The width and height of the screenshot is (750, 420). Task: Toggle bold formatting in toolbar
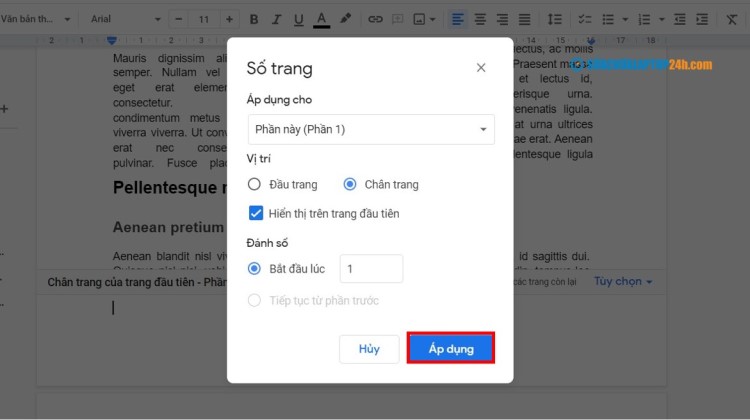(x=254, y=19)
